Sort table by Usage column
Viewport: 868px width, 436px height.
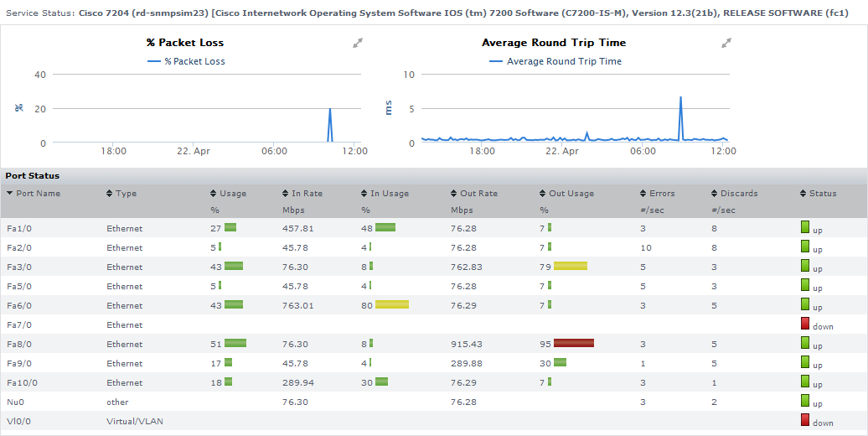[232, 194]
